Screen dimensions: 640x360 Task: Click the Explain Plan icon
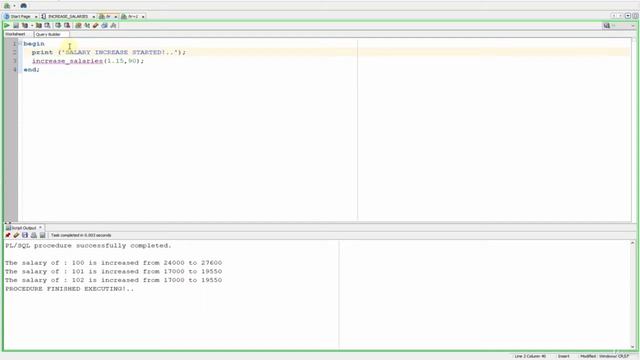click(24, 25)
